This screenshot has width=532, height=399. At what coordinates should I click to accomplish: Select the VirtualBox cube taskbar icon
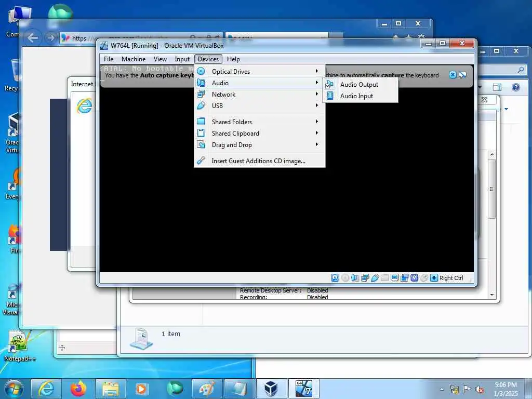(x=271, y=389)
